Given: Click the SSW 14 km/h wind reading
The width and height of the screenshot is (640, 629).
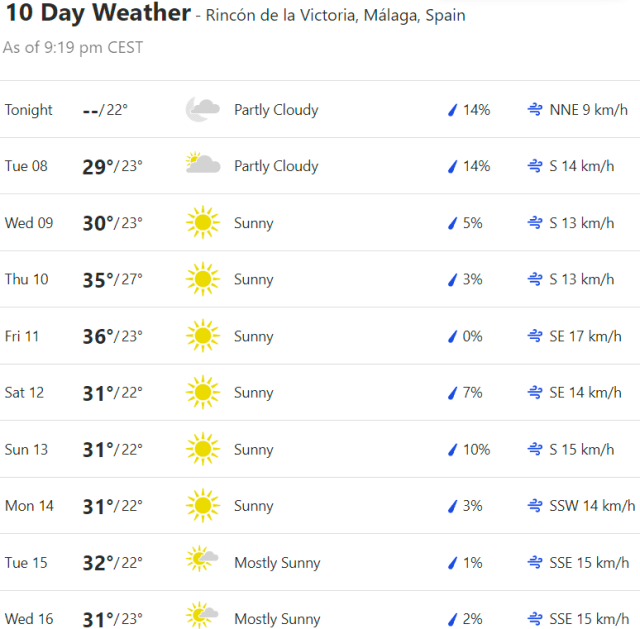Looking at the screenshot, I should pos(592,506).
